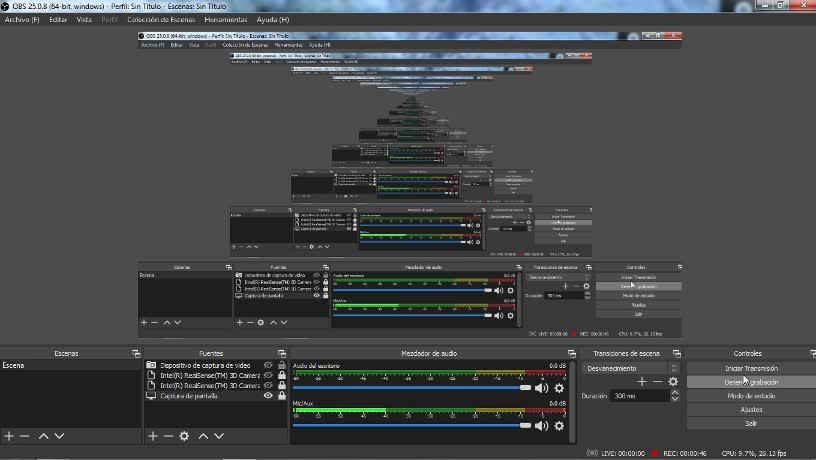
Task: Open Ajustes button in Controles
Action: point(751,410)
